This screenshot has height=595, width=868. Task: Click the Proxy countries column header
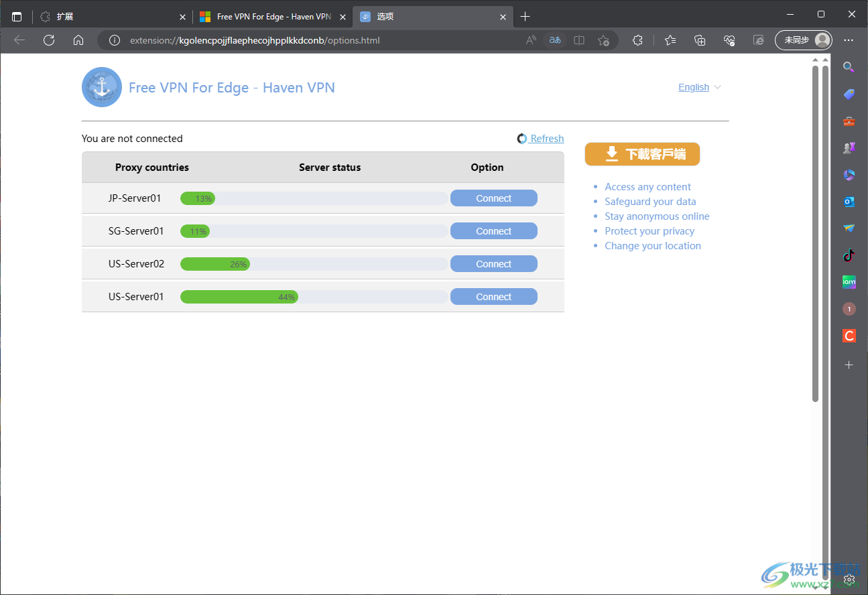[152, 168]
